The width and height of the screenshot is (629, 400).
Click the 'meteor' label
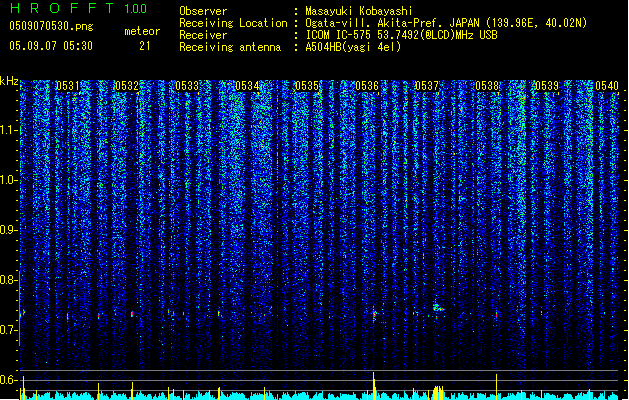(x=142, y=31)
